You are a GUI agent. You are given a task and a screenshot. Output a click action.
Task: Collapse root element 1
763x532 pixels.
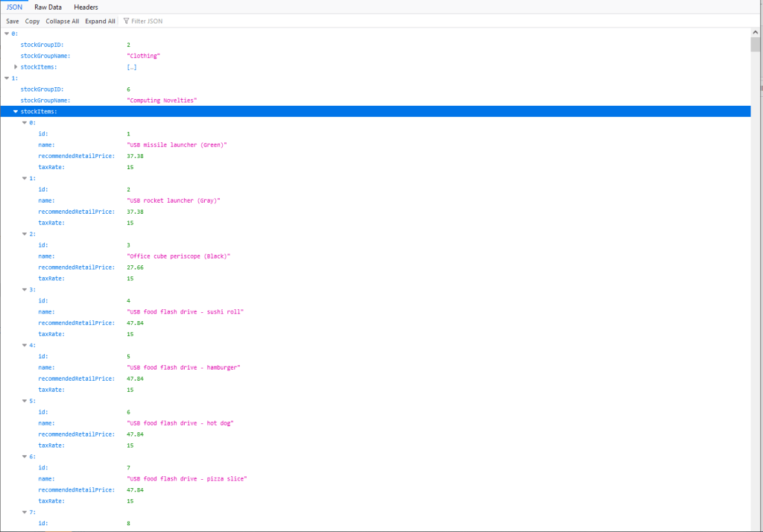[7, 78]
